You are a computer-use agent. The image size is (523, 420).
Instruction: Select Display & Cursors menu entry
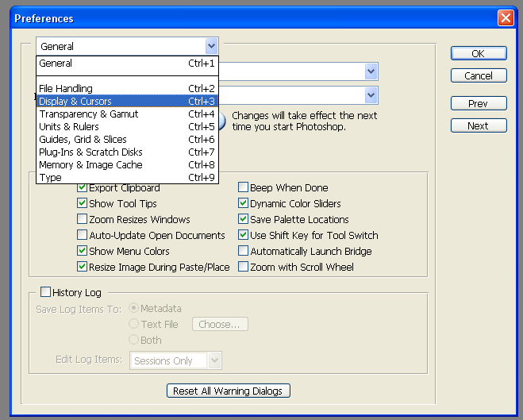pos(127,101)
